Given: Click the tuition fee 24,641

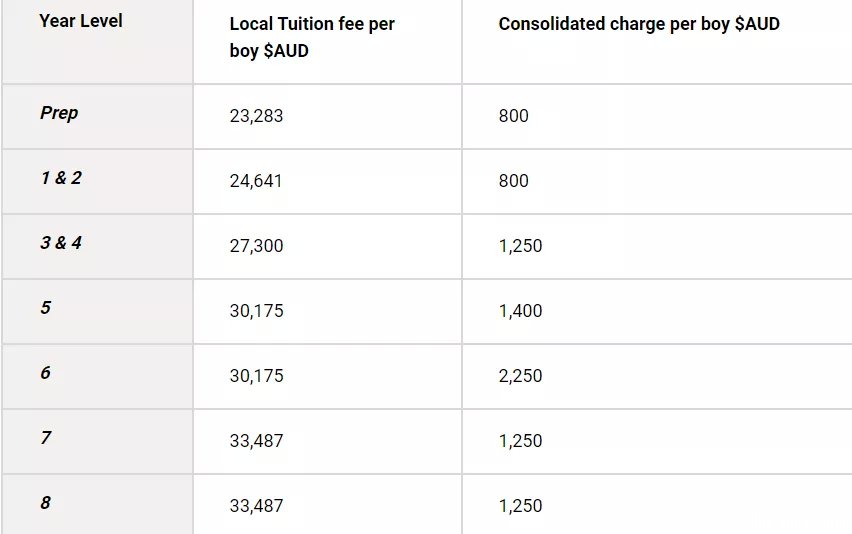Looking at the screenshot, I should tap(255, 181).
